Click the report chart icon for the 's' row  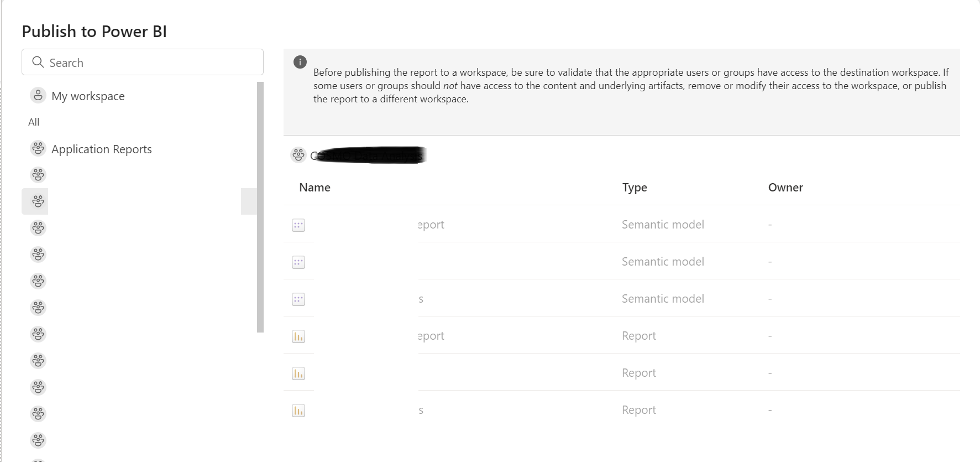click(298, 411)
